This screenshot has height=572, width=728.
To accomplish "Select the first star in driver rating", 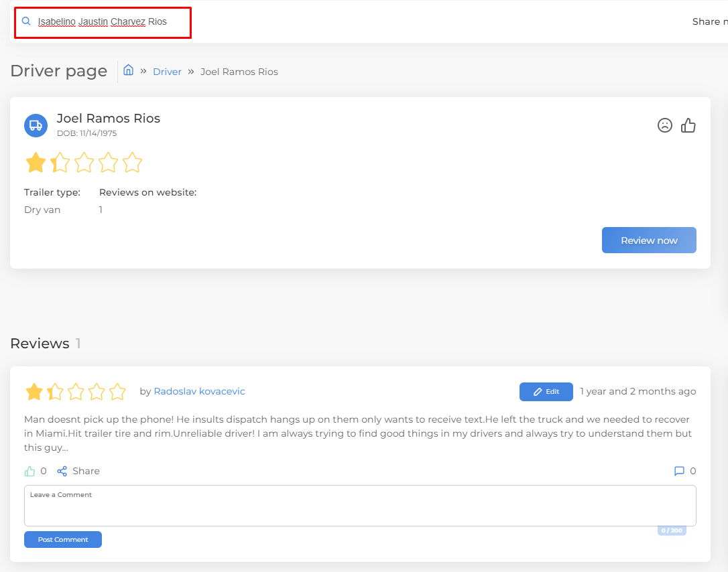I will [36, 162].
